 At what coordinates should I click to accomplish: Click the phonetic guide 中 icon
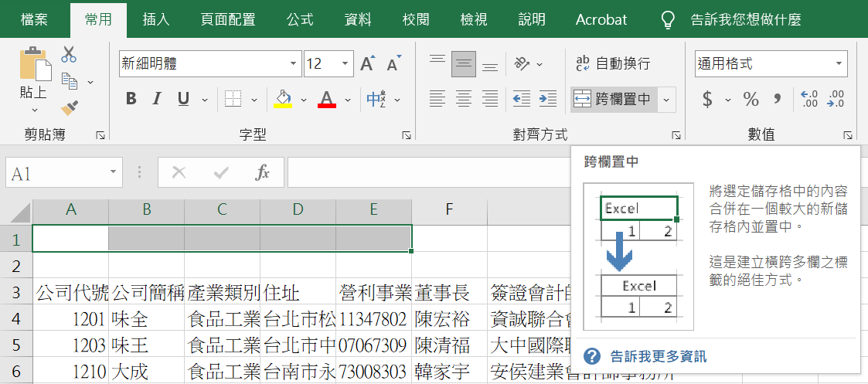[376, 99]
